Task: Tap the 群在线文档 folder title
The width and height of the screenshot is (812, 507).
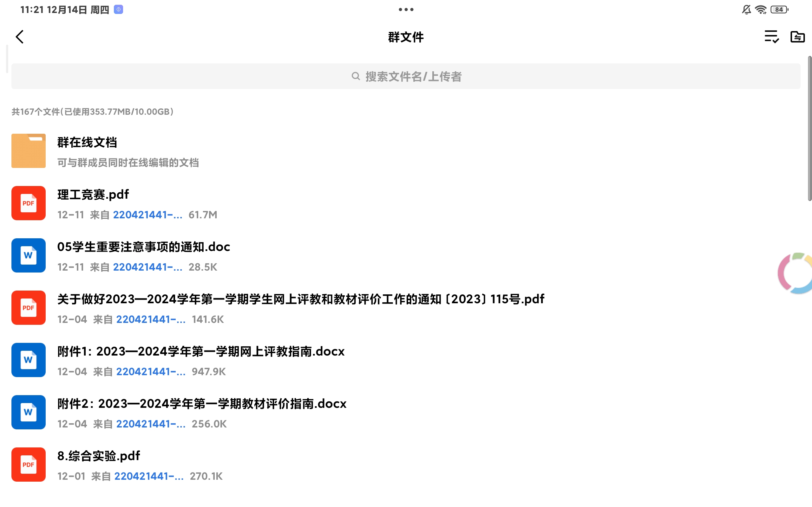Action: pos(87,143)
